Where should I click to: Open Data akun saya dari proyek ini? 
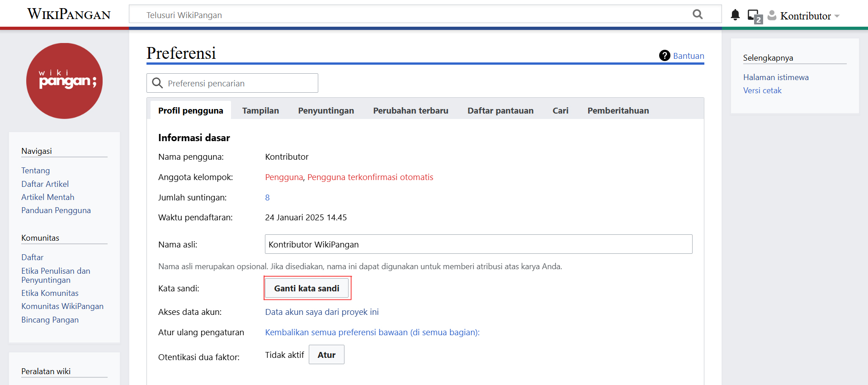[321, 312]
